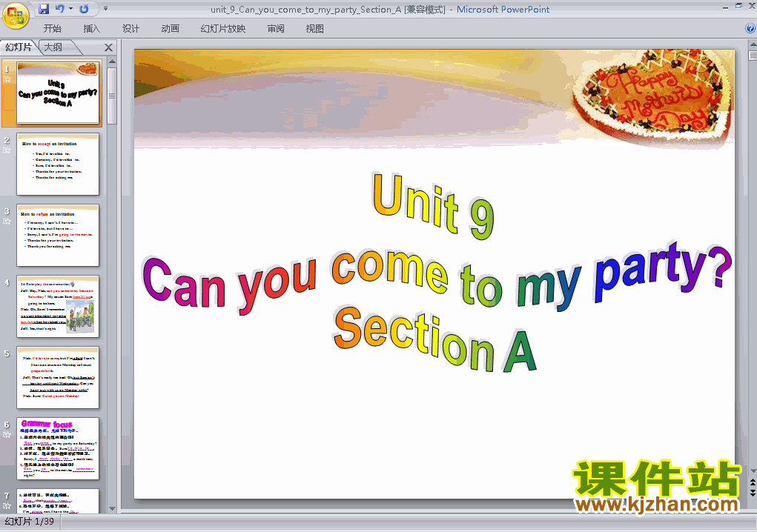Select slide 3 refuse invitation thumbnail
The width and height of the screenshot is (757, 532).
58,236
